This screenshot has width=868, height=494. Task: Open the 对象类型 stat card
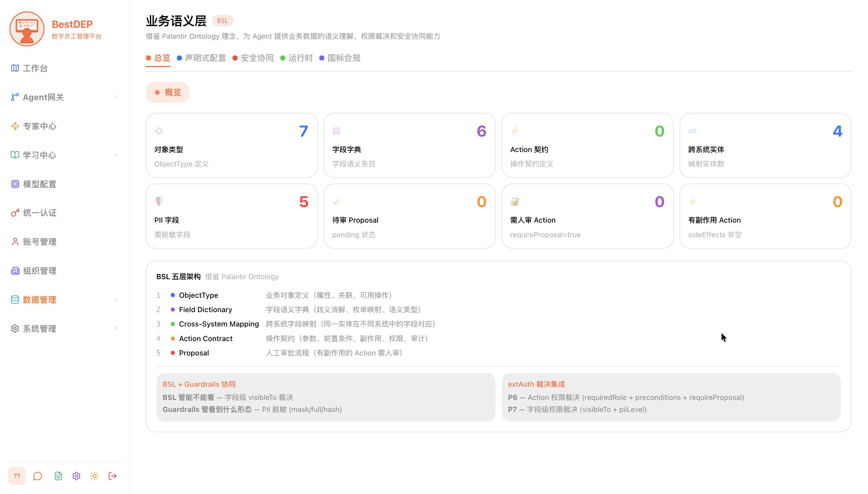pos(232,145)
